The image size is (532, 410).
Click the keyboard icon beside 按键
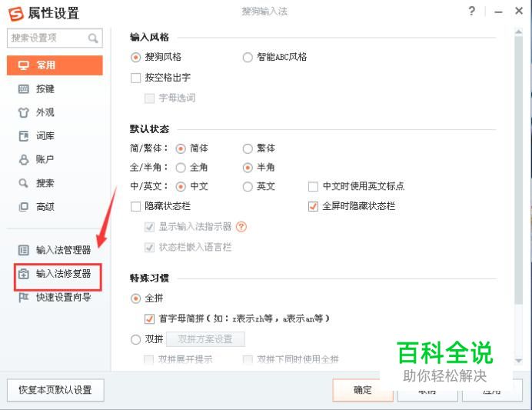click(x=23, y=89)
